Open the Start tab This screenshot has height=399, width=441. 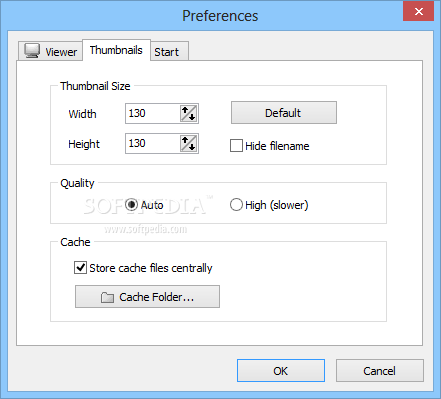point(169,52)
